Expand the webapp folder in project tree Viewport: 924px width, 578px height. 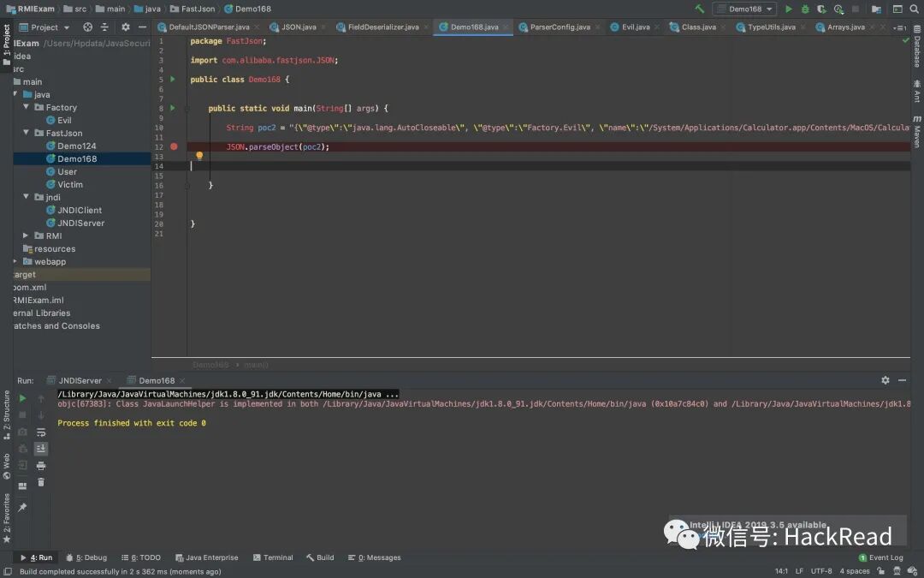click(x=15, y=260)
